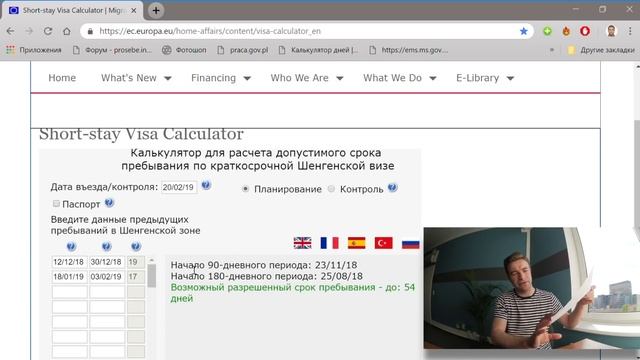Click the up arrow of the stays list scrollbar
This screenshot has height=360, width=640.
click(152, 260)
